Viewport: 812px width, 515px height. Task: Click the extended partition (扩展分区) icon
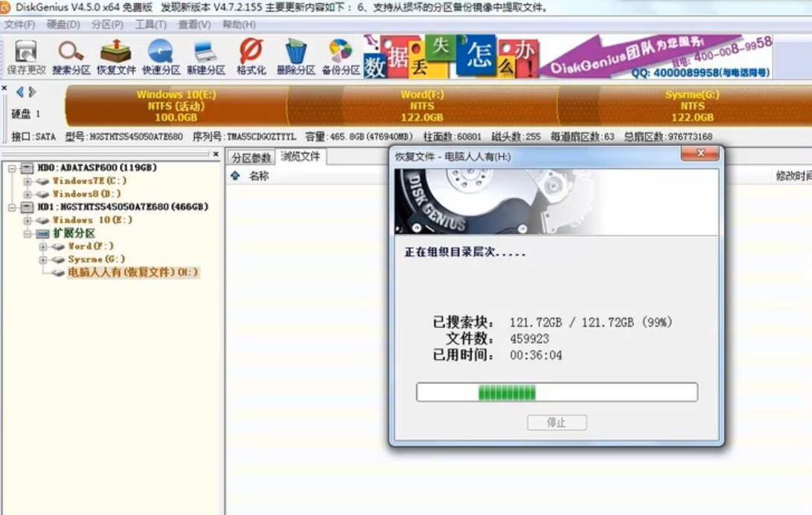(42, 234)
